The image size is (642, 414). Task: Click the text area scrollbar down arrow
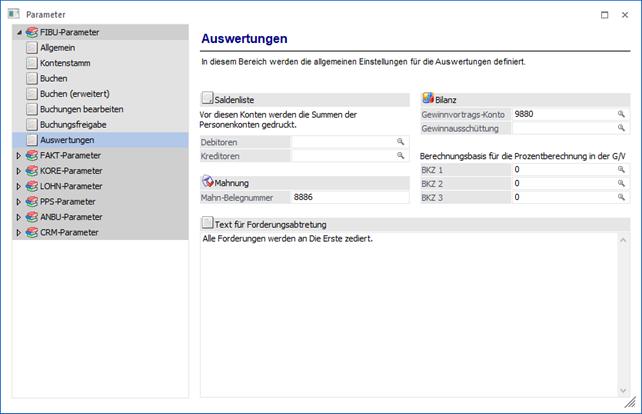[623, 390]
